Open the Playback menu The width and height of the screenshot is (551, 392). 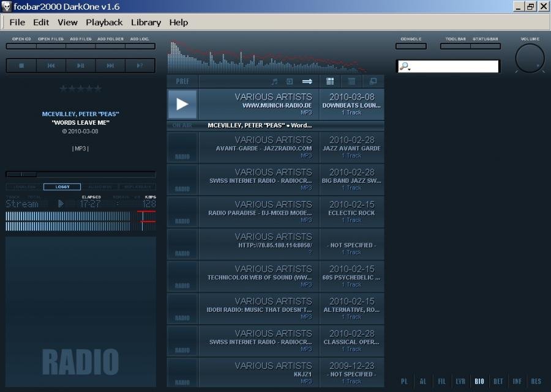pyautogui.click(x=104, y=23)
